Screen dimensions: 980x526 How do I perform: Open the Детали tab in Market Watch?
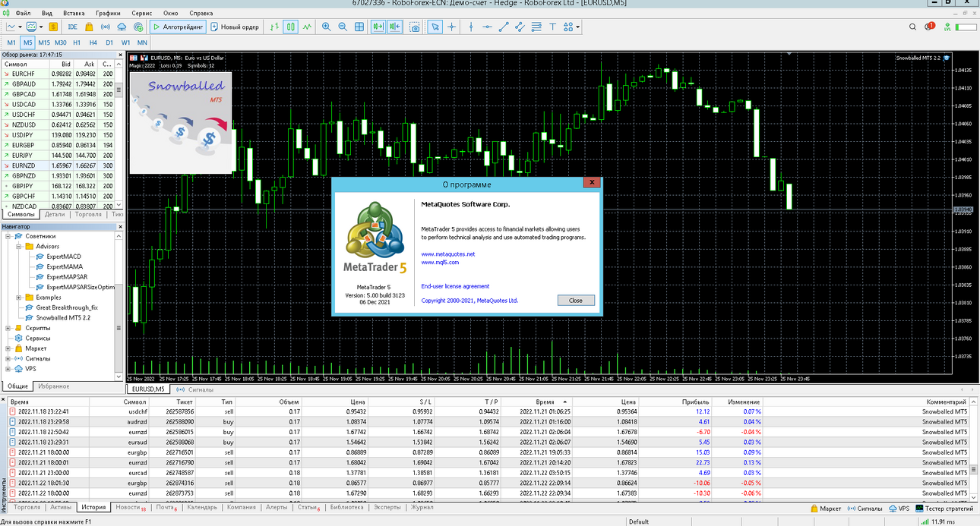tap(55, 214)
